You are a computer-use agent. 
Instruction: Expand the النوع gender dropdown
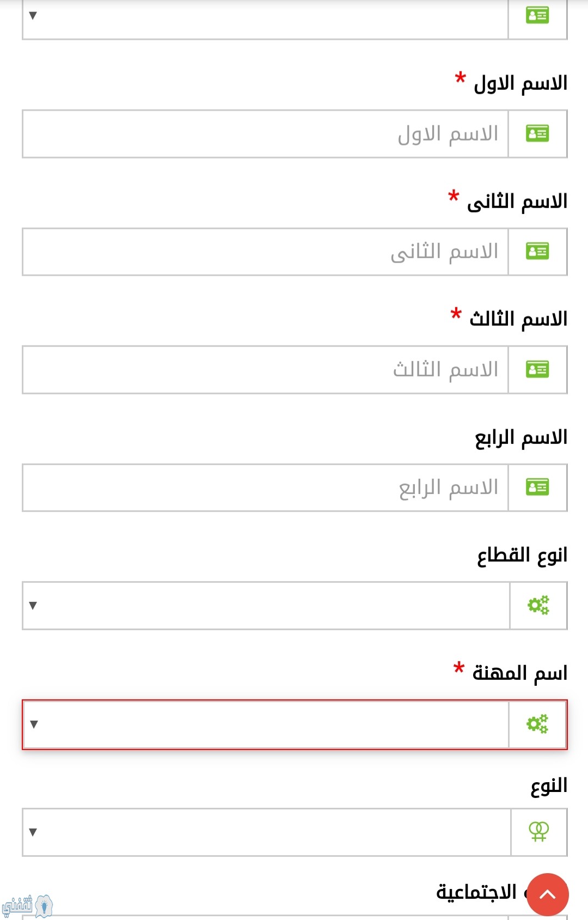click(x=267, y=832)
